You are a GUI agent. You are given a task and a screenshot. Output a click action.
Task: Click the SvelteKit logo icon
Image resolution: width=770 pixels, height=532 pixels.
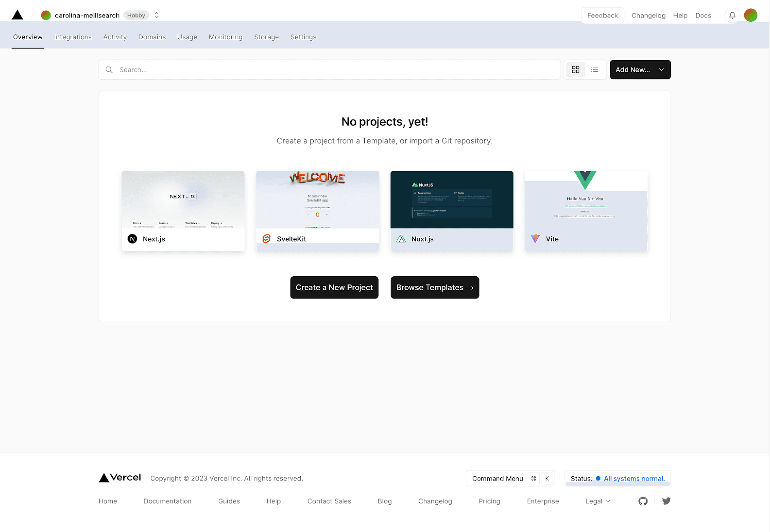click(x=266, y=239)
